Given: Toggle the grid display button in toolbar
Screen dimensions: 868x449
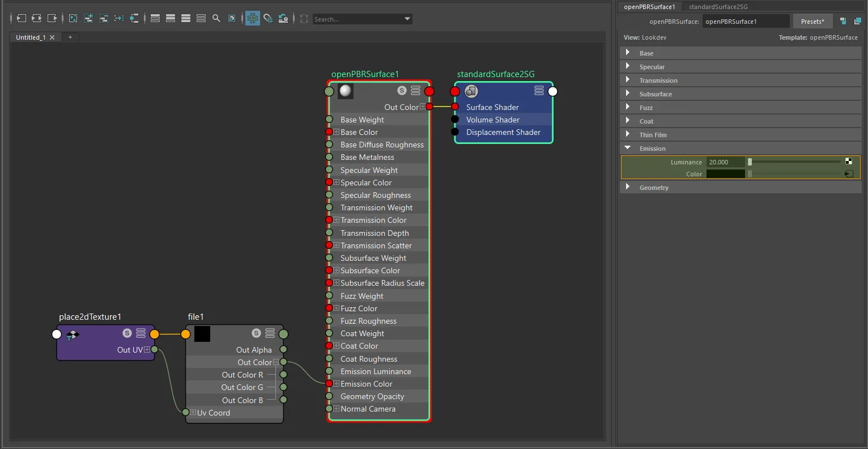Looking at the screenshot, I should click(253, 19).
